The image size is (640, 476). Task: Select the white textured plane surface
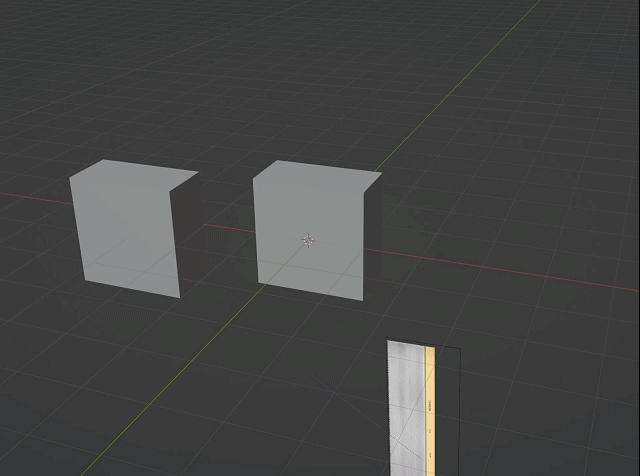pyautogui.click(x=406, y=410)
